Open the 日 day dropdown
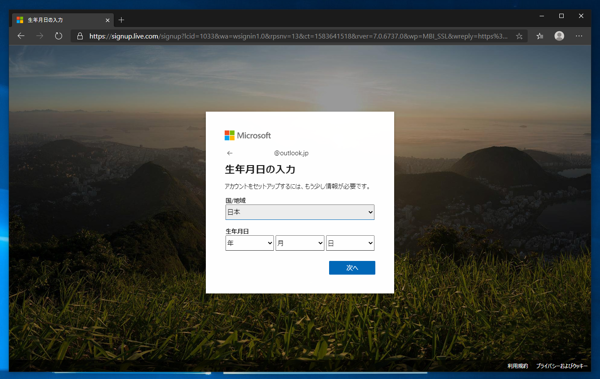The width and height of the screenshot is (600, 379). click(x=350, y=243)
